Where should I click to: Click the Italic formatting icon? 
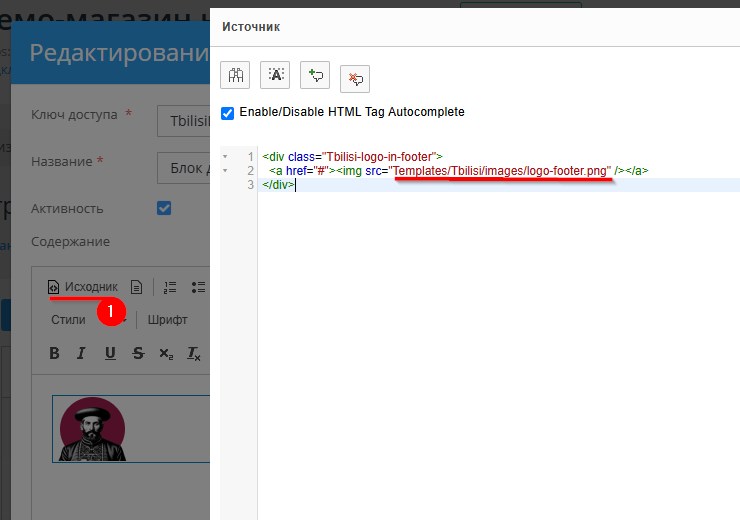[82, 353]
